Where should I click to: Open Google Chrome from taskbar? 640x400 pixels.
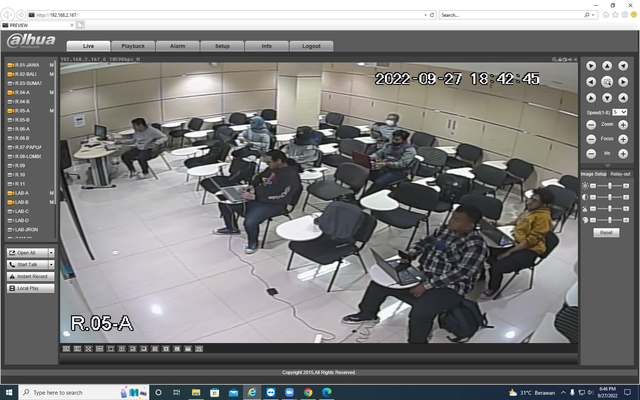(308, 392)
